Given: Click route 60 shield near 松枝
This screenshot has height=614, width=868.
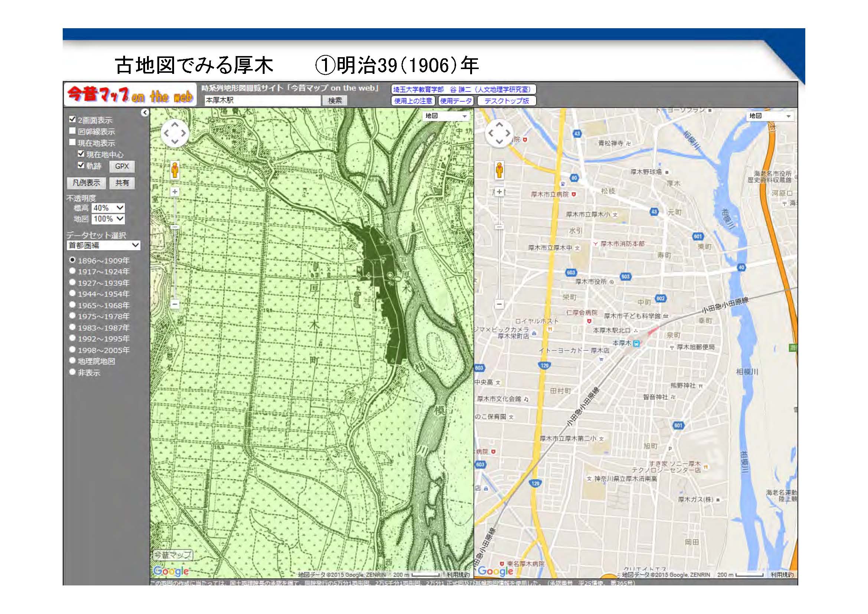Looking at the screenshot, I should [574, 178].
